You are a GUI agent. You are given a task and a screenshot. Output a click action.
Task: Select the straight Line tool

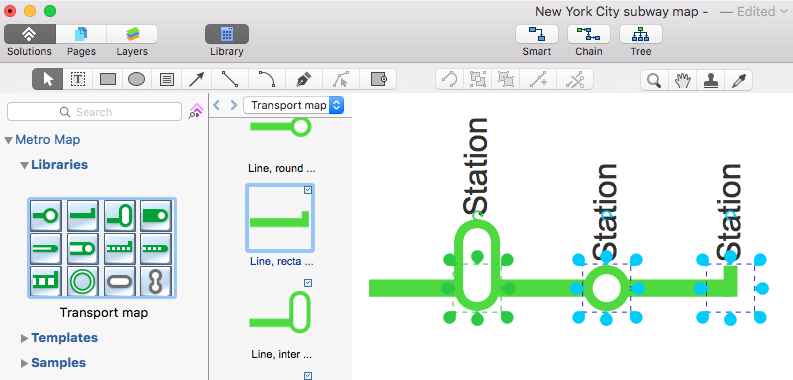[230, 79]
